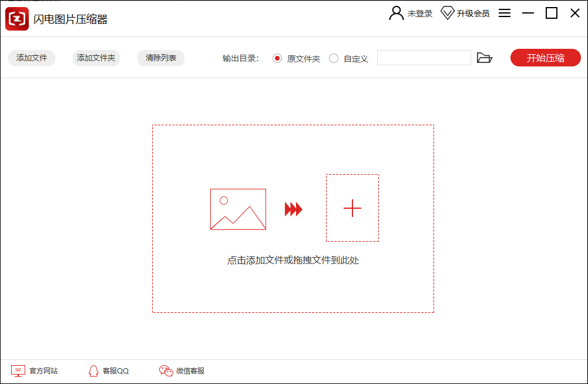Click the 添加文件夹 button
Screen dimensions: 588x384
96,58
